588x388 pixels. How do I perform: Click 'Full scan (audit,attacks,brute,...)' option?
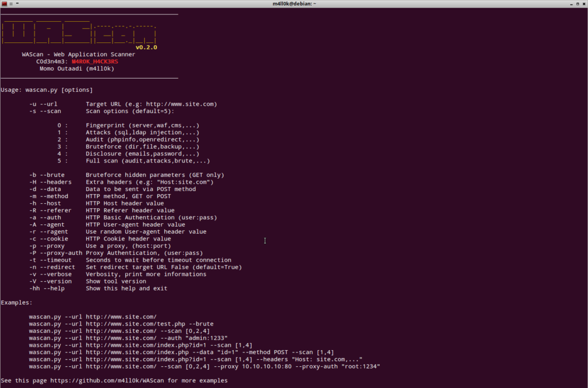click(x=148, y=161)
